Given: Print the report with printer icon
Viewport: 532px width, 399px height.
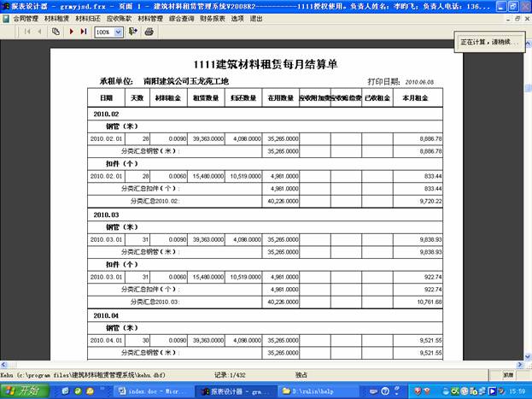Looking at the screenshot, I should (149, 32).
